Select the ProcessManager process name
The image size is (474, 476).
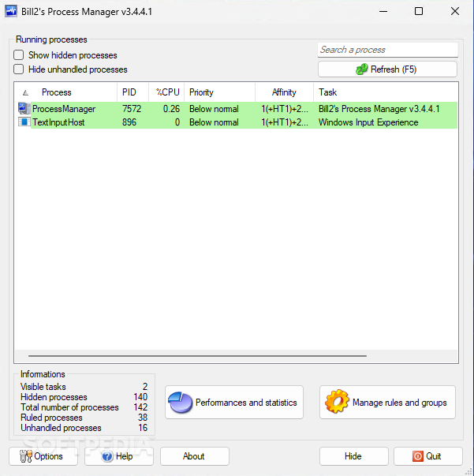point(64,109)
